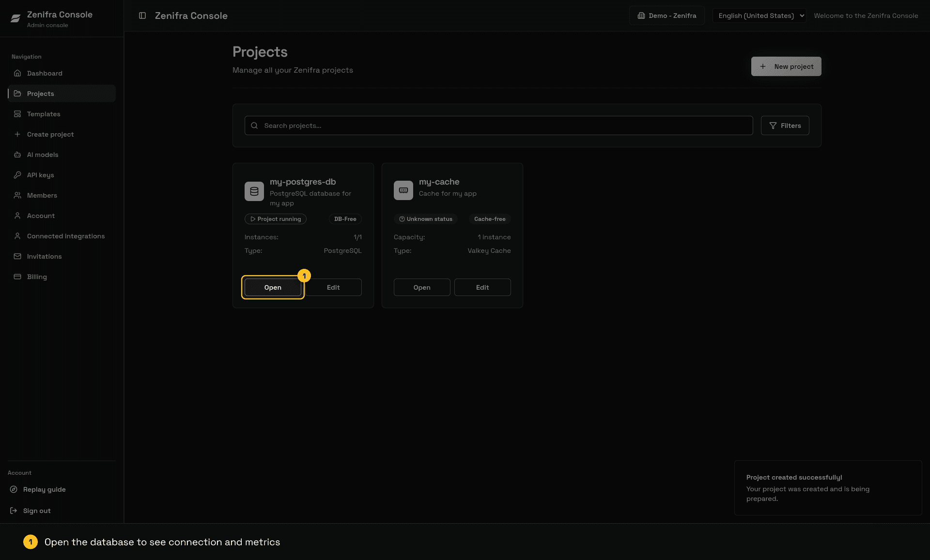Click the API keys key icon

point(17,175)
